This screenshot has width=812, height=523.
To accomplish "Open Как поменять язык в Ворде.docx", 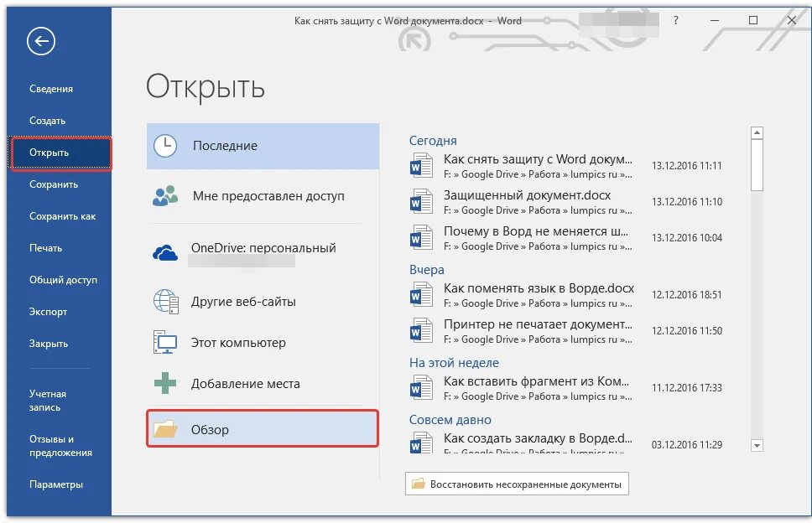I will 539,288.
